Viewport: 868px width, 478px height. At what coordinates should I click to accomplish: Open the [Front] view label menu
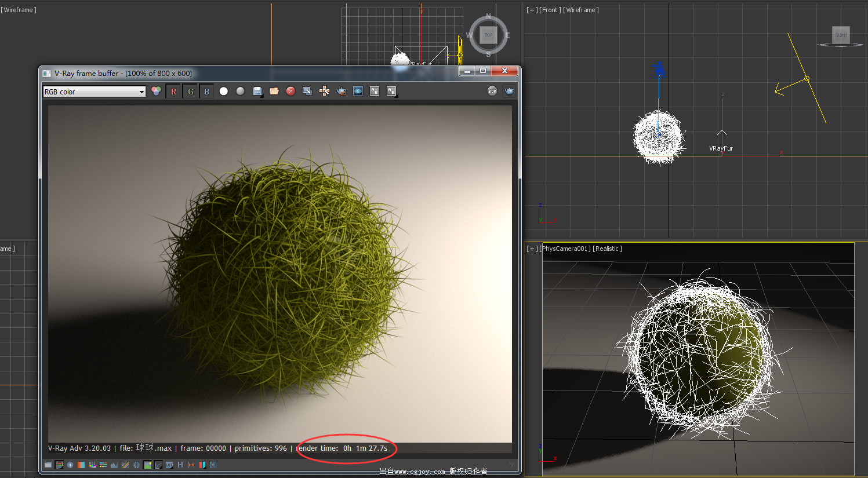pos(550,10)
